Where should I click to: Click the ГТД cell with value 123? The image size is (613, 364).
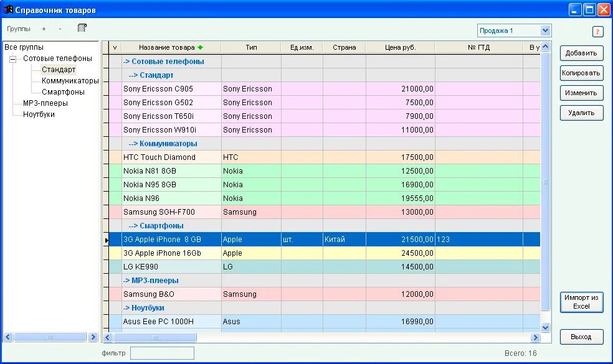(x=479, y=240)
